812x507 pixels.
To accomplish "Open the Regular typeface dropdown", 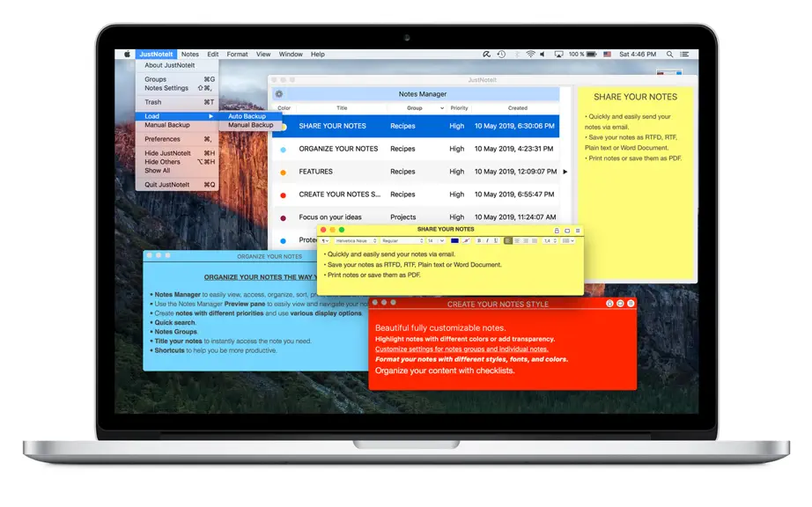I will (402, 240).
